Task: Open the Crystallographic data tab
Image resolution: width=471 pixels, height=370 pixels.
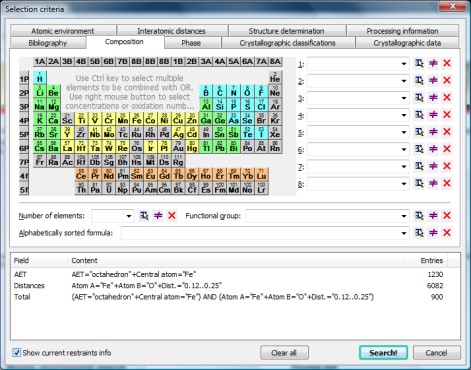Action: pyautogui.click(x=407, y=43)
